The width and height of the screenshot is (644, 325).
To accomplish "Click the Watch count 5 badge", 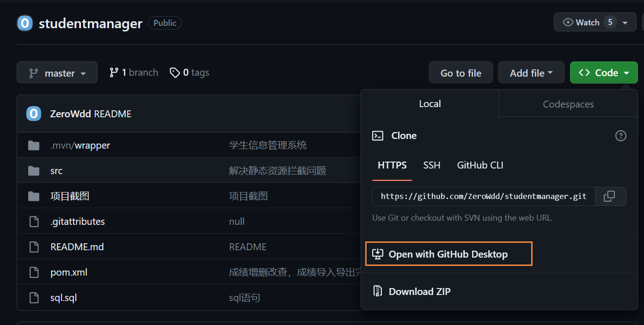I will pos(610,23).
